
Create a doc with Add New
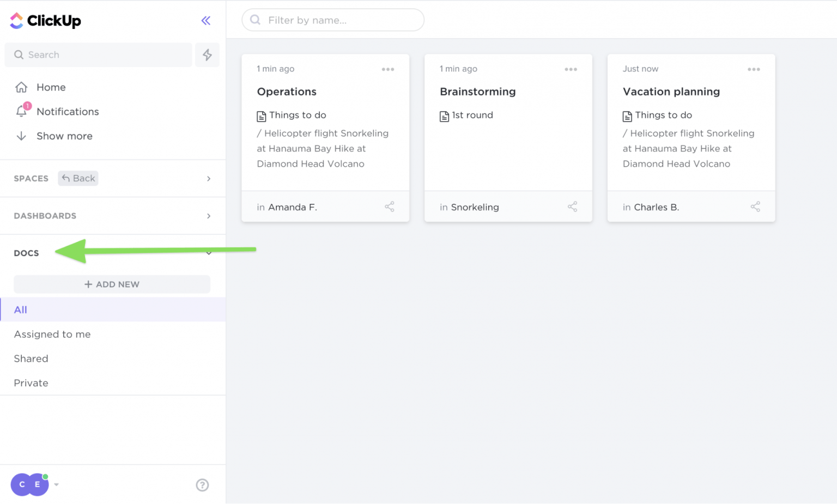click(112, 284)
